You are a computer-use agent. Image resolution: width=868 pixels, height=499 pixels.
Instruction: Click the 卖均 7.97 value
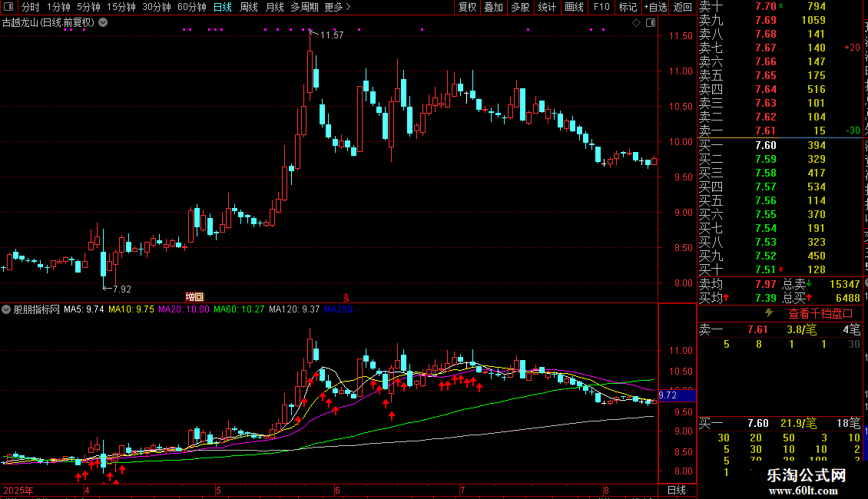click(766, 284)
